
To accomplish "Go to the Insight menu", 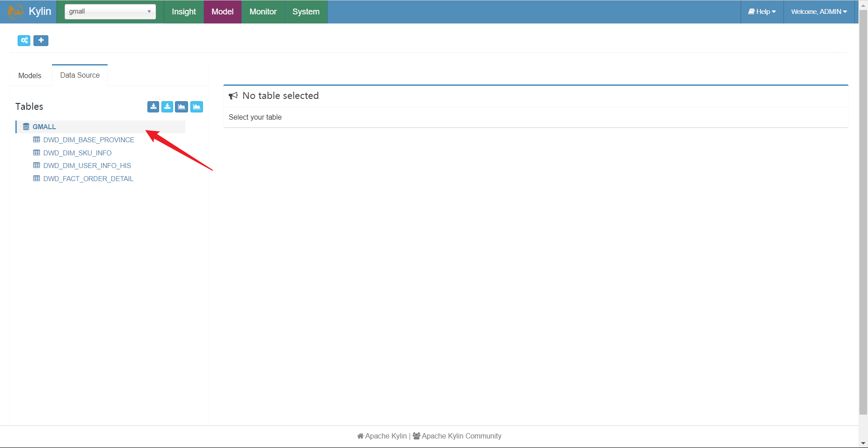I will coord(184,12).
